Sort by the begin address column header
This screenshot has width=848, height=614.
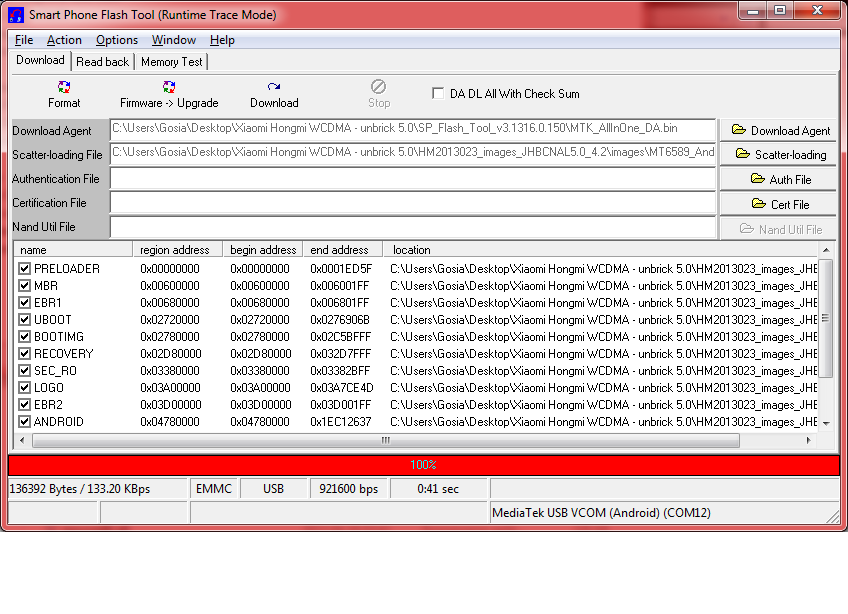[263, 250]
